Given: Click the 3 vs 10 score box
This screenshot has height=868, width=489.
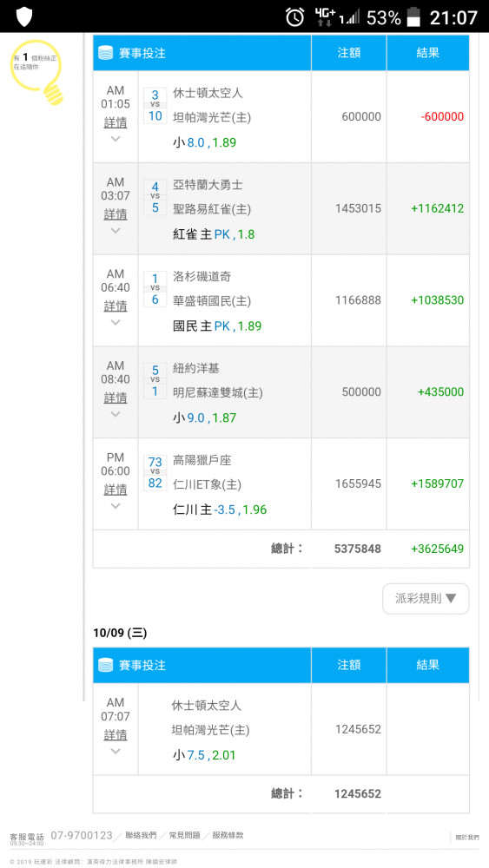Looking at the screenshot, I should (155, 105).
